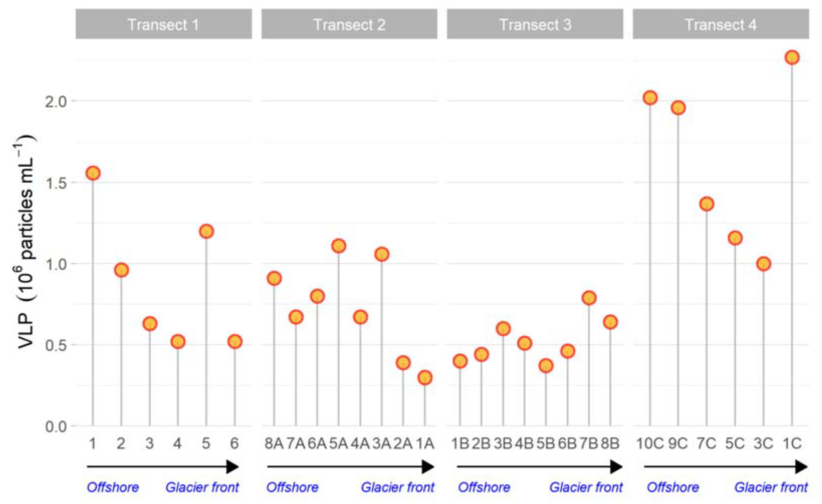The width and height of the screenshot is (822, 504).
Task: Select the data point for station 7B
Action: (589, 298)
